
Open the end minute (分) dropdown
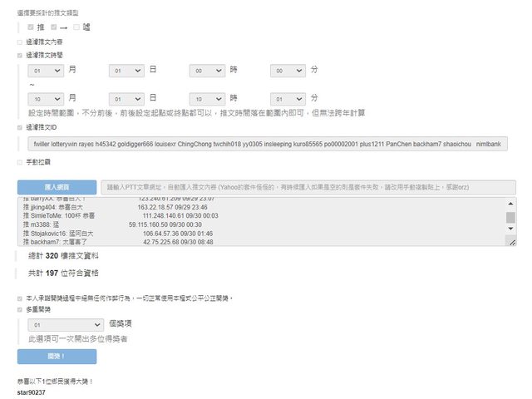tap(288, 98)
